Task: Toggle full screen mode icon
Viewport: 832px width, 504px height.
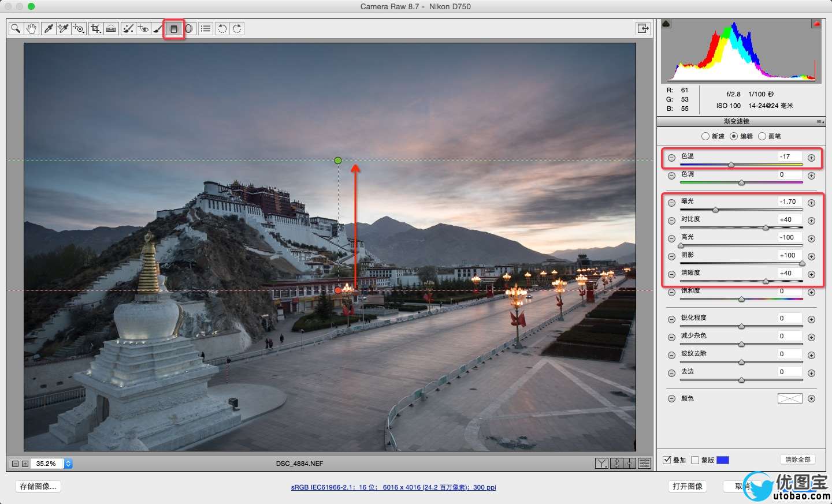Action: click(643, 28)
